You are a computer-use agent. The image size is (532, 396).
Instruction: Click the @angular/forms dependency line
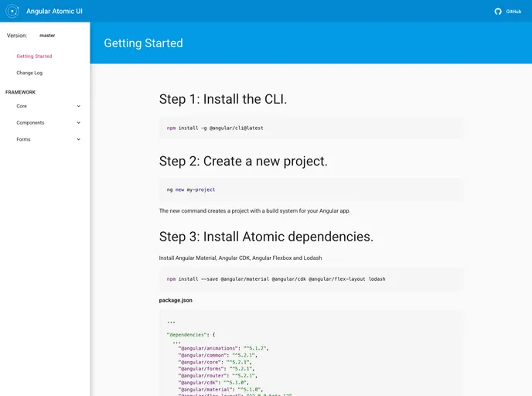[x=217, y=369]
